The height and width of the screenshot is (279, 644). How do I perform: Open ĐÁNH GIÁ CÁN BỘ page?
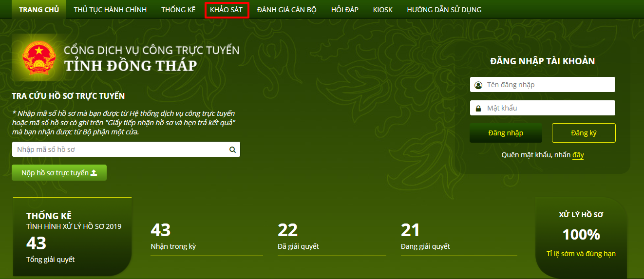pyautogui.click(x=287, y=10)
